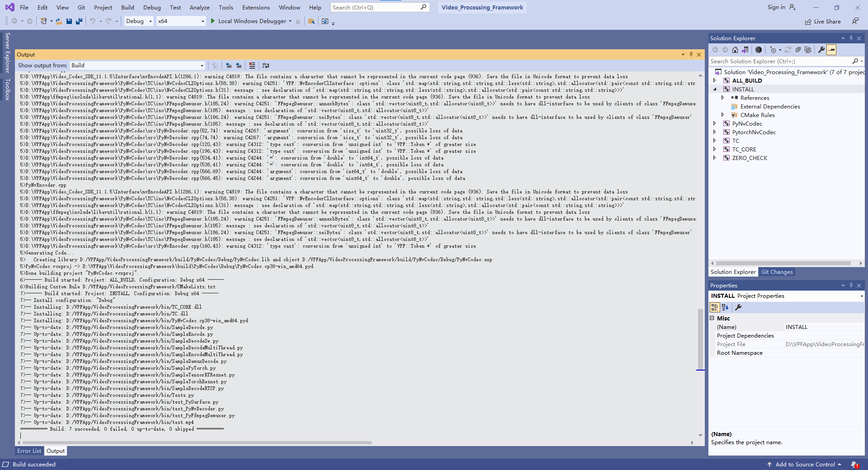Click Output horizontal scrollbar thumb
Screen dimensions: 868x470
[197, 443]
